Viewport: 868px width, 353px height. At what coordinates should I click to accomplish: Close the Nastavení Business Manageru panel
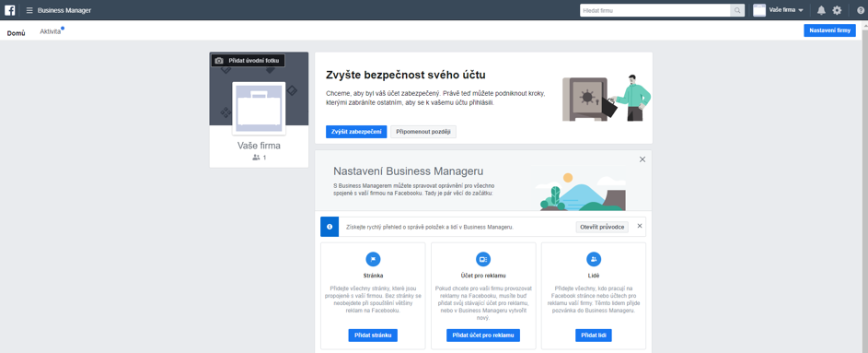pos(642,159)
